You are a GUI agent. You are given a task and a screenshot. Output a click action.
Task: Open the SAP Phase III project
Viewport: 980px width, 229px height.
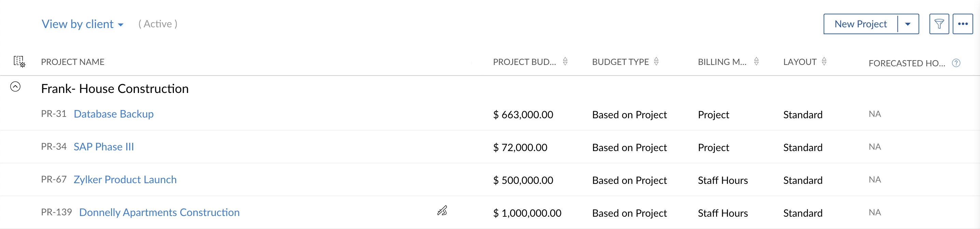coord(104,147)
